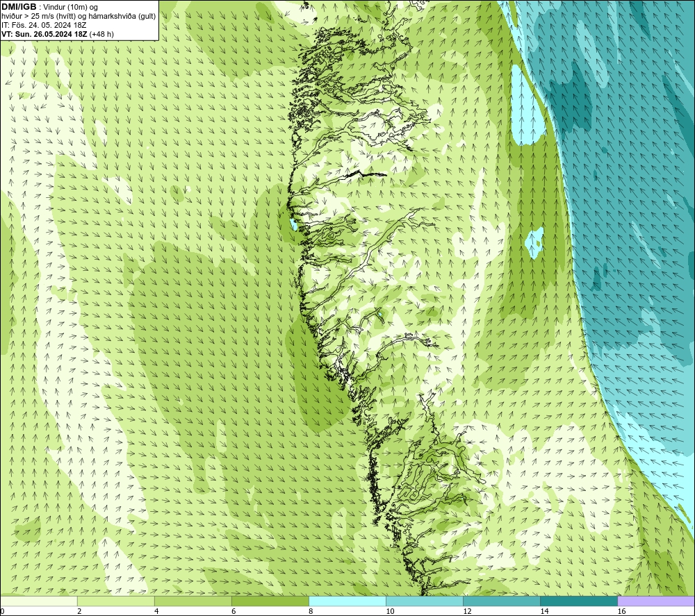Click the legend scale label '14'
Image resolution: width=695 pixels, height=616 pixels.
[544, 612]
